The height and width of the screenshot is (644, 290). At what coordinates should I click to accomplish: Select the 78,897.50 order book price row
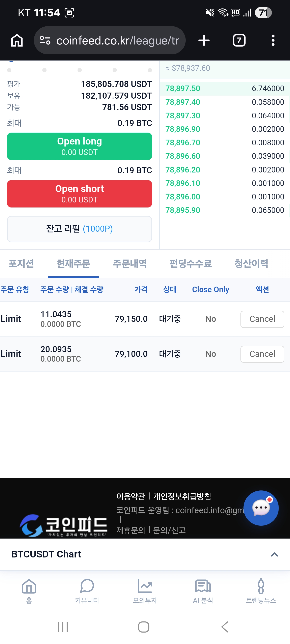[x=224, y=89]
